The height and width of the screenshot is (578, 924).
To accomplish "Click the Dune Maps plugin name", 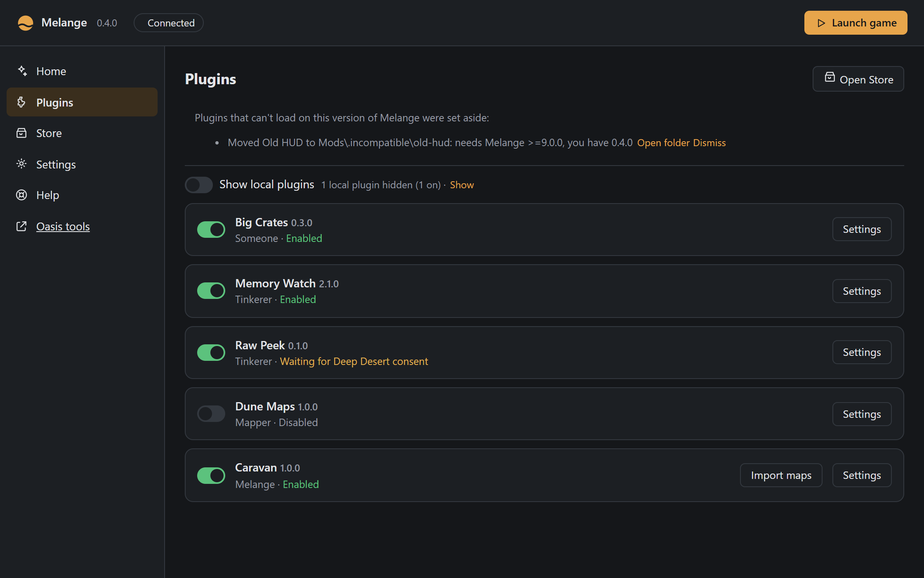I will (265, 406).
